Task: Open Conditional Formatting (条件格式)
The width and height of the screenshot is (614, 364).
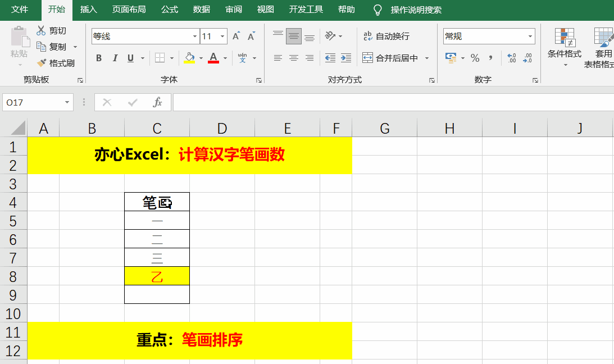Action: pos(564,46)
